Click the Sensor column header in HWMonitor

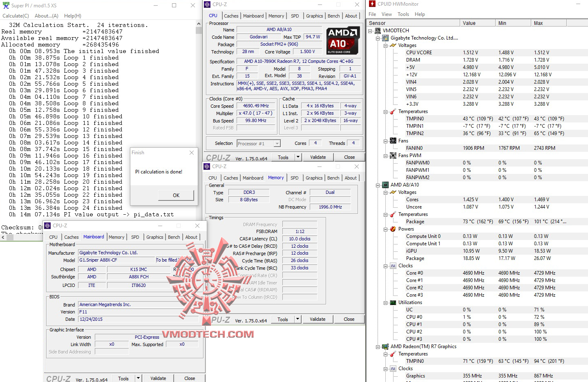click(413, 23)
